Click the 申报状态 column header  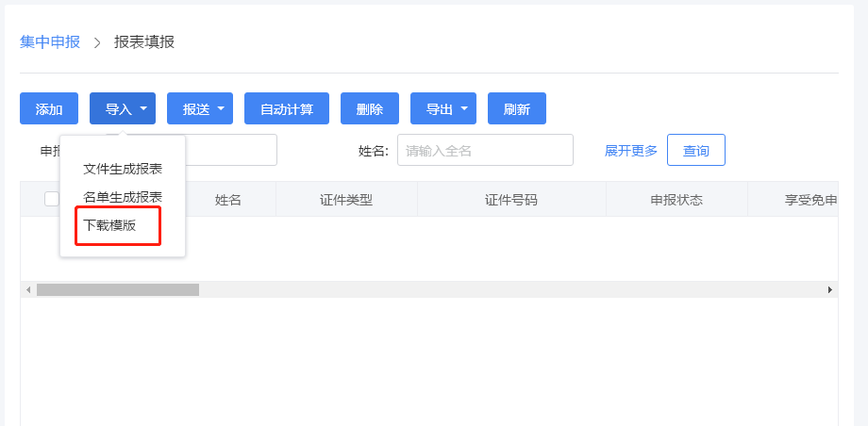tap(676, 200)
